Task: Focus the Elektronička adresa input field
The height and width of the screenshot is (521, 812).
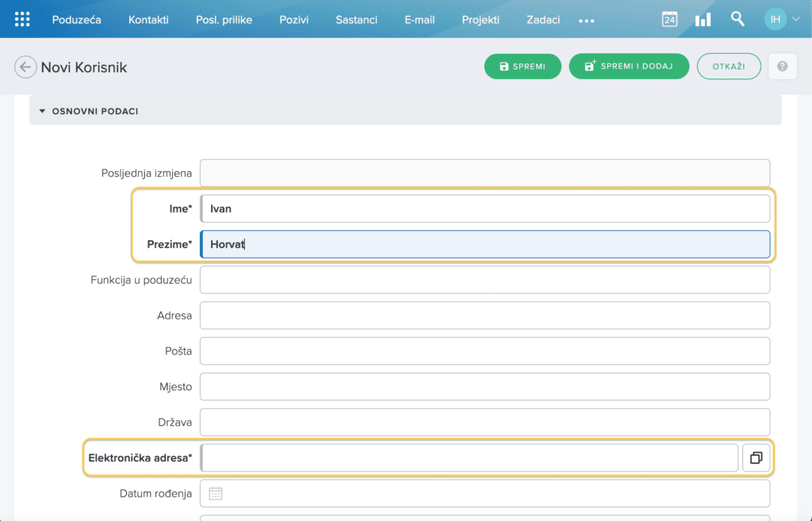Action: [x=469, y=458]
